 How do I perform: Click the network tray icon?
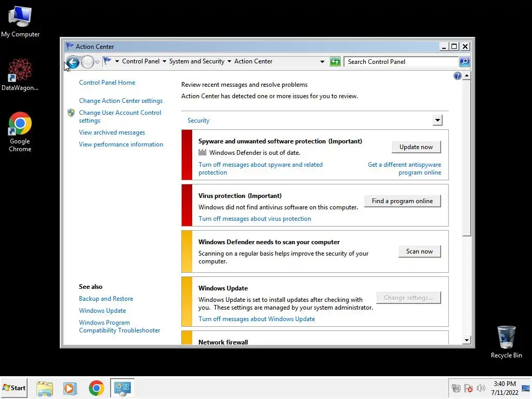click(456, 388)
